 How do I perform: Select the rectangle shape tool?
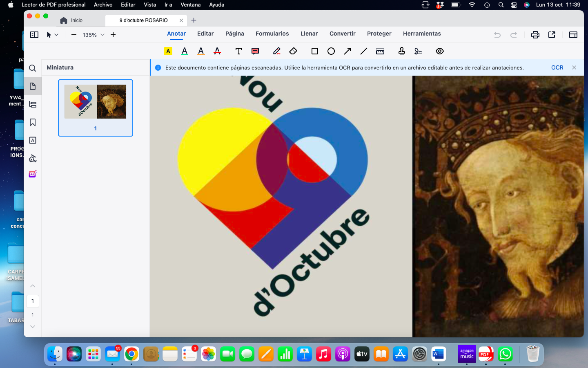[x=315, y=51]
